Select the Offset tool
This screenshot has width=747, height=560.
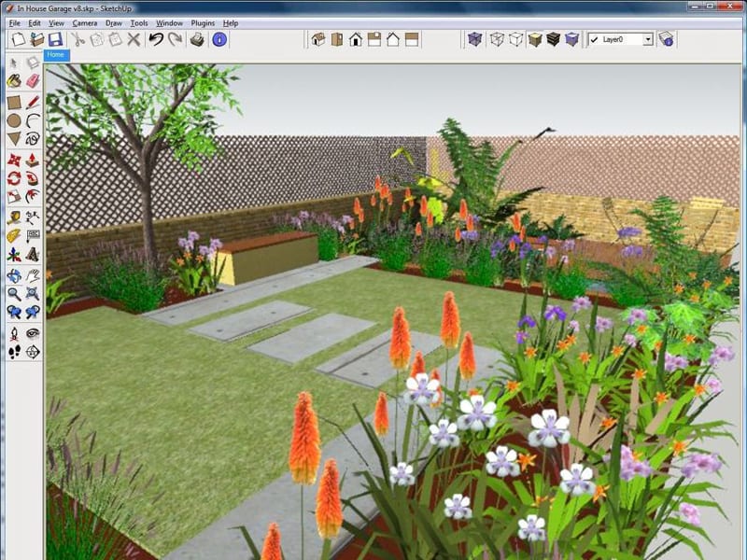click(x=33, y=197)
